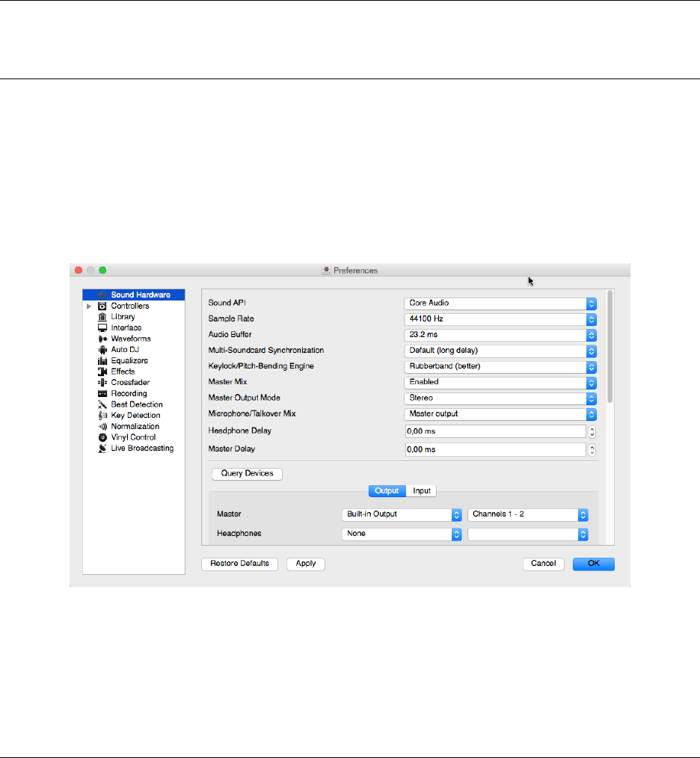
Task: Select the Sound Hardware speaker icon
Action: tap(102, 295)
